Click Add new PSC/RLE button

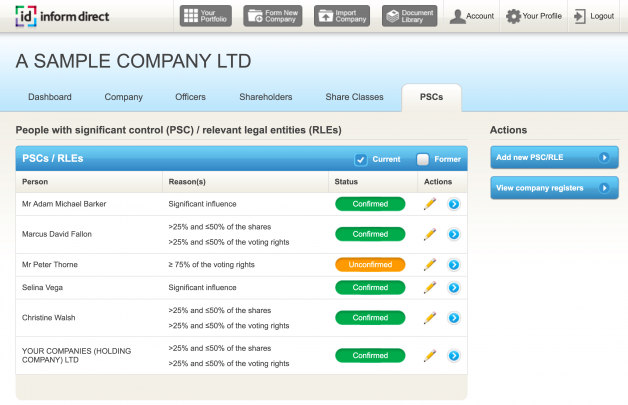click(554, 157)
